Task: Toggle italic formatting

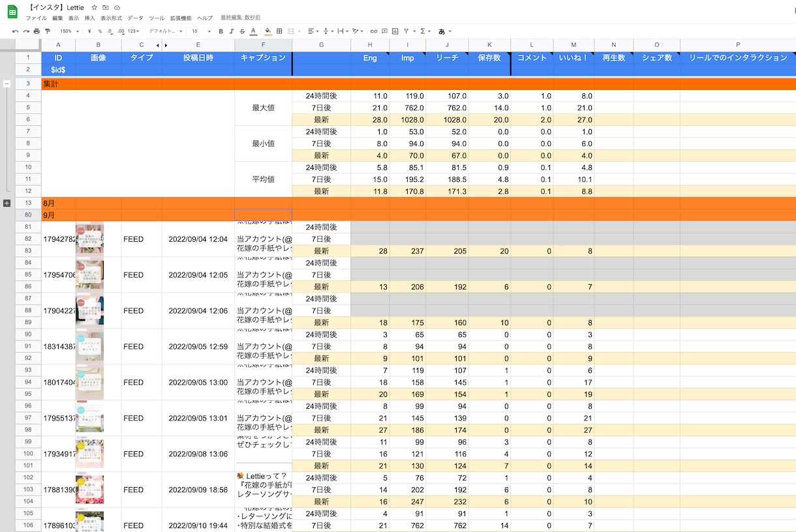Action: 232,31
